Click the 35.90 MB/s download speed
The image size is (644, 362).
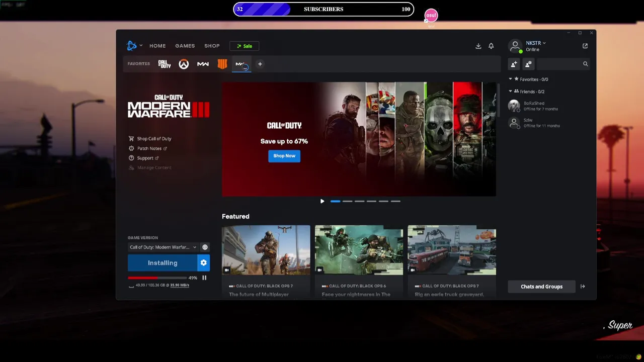180,285
